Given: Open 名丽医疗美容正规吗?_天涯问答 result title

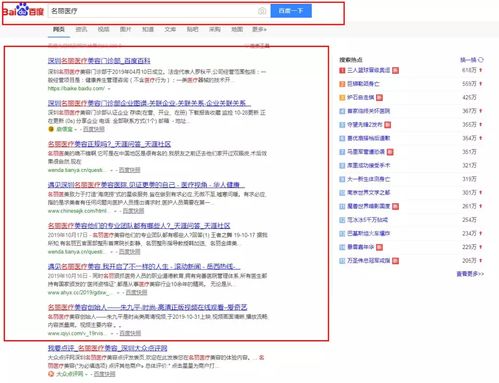Looking at the screenshot, I should [x=109, y=144].
